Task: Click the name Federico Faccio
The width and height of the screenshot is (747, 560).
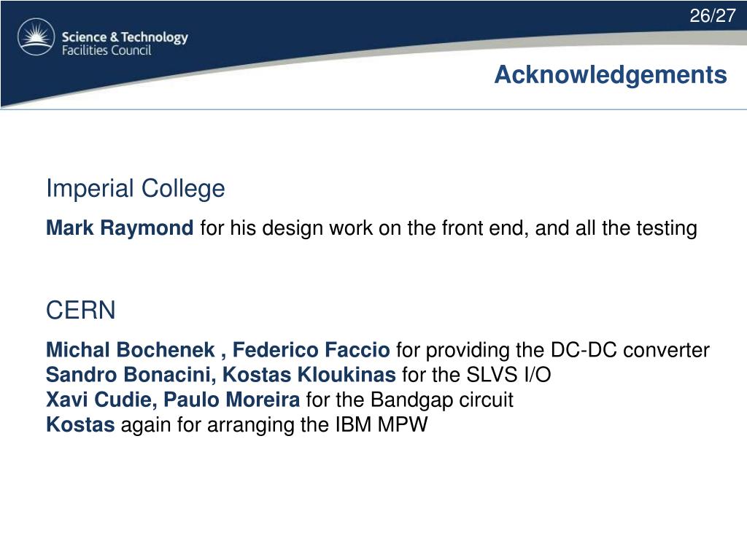Action: [x=311, y=350]
